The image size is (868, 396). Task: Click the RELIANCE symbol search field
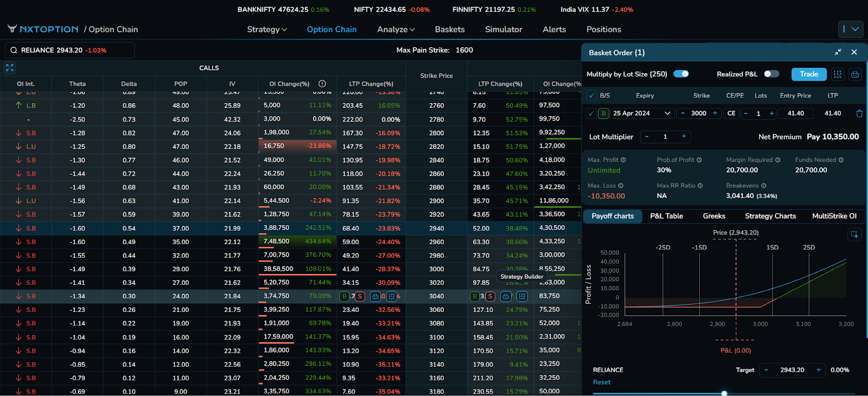pos(70,50)
